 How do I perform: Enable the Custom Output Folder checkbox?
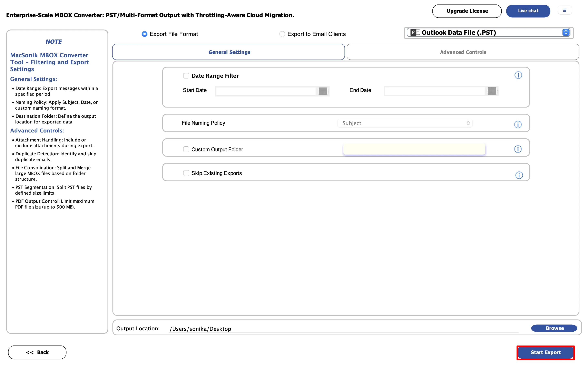(186, 149)
